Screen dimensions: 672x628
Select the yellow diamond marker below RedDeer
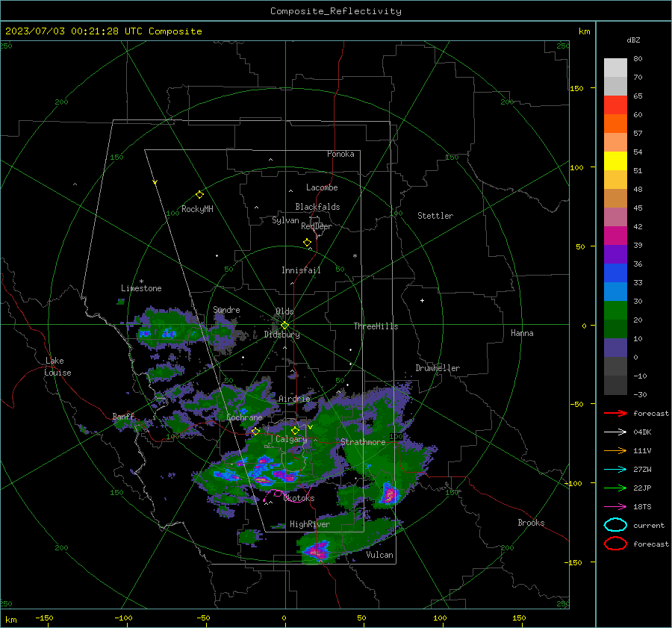coord(307,243)
